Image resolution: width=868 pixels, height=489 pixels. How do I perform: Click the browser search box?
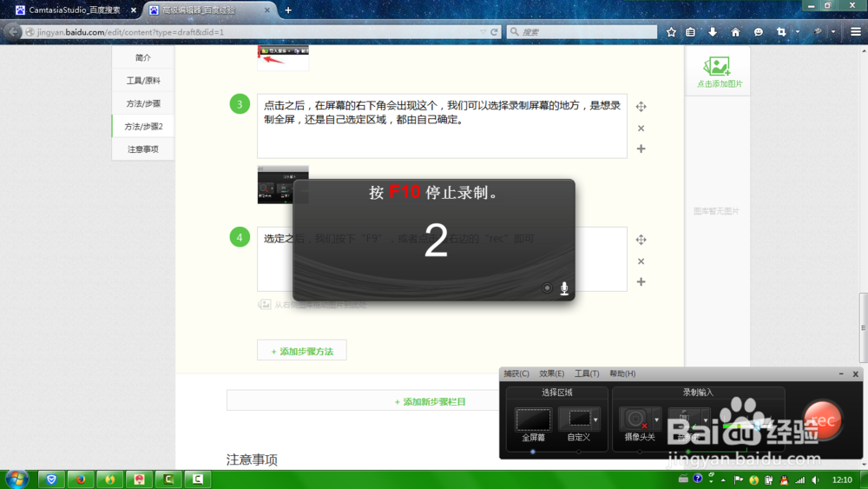(582, 32)
